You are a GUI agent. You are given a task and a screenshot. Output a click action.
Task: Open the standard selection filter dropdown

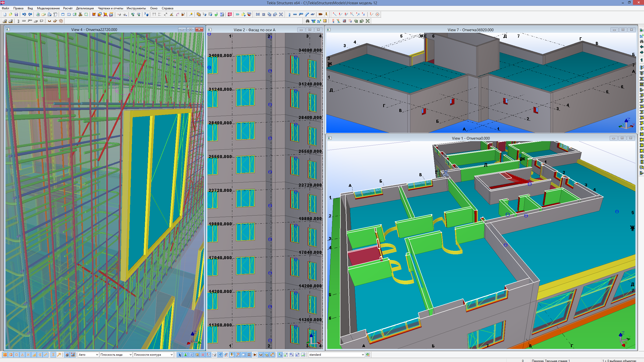coord(363,355)
